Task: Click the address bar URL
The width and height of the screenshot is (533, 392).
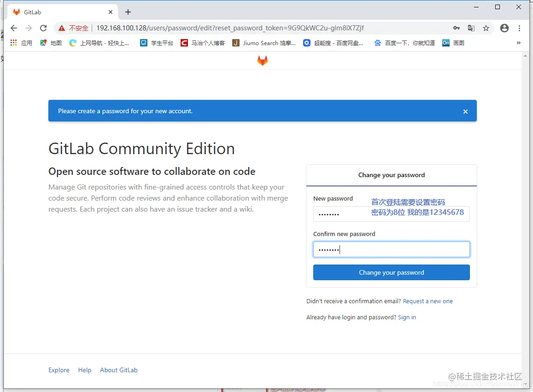Action: [230, 28]
